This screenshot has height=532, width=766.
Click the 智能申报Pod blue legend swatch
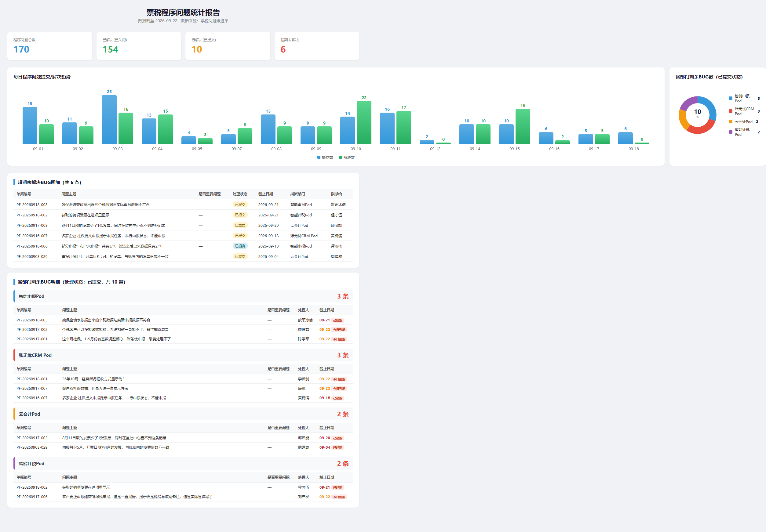pyautogui.click(x=730, y=98)
